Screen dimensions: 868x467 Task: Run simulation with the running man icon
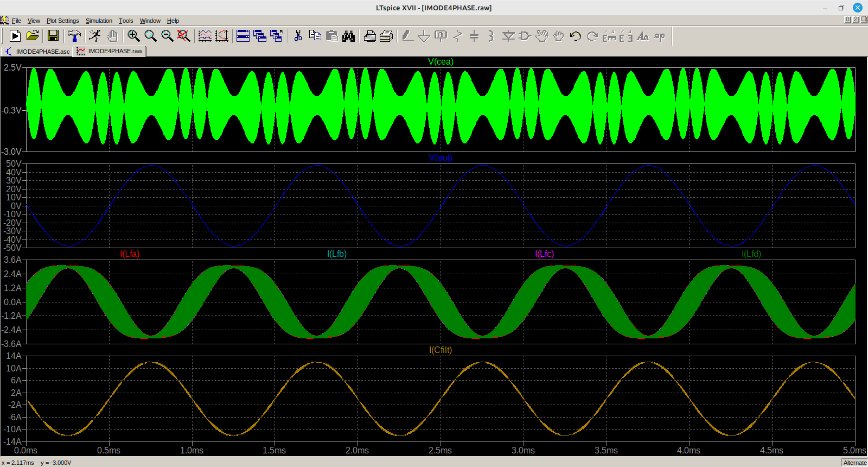coord(95,36)
